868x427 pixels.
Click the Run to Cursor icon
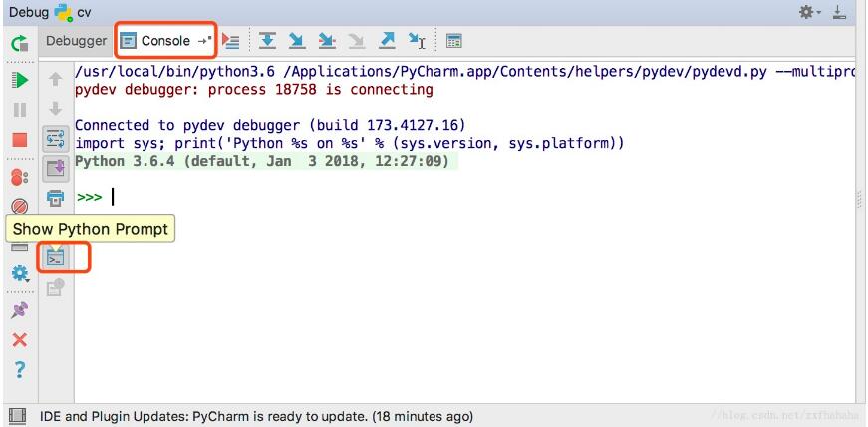417,41
